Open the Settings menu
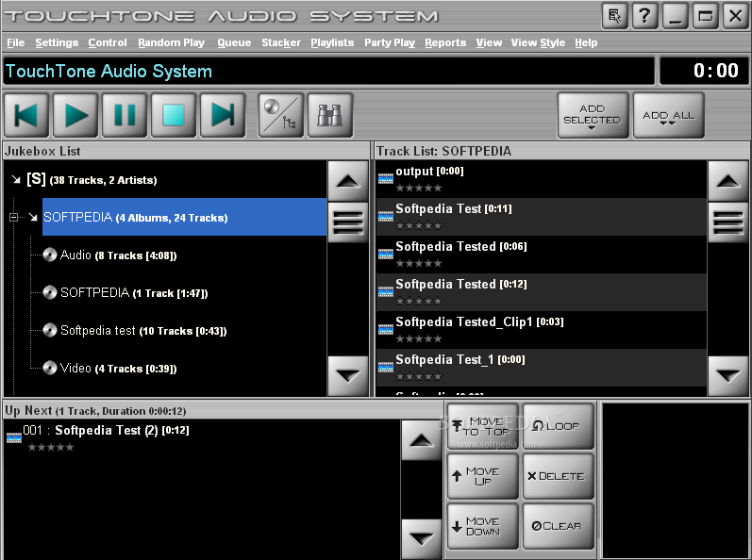Screen dimensions: 752x560 coord(57,42)
